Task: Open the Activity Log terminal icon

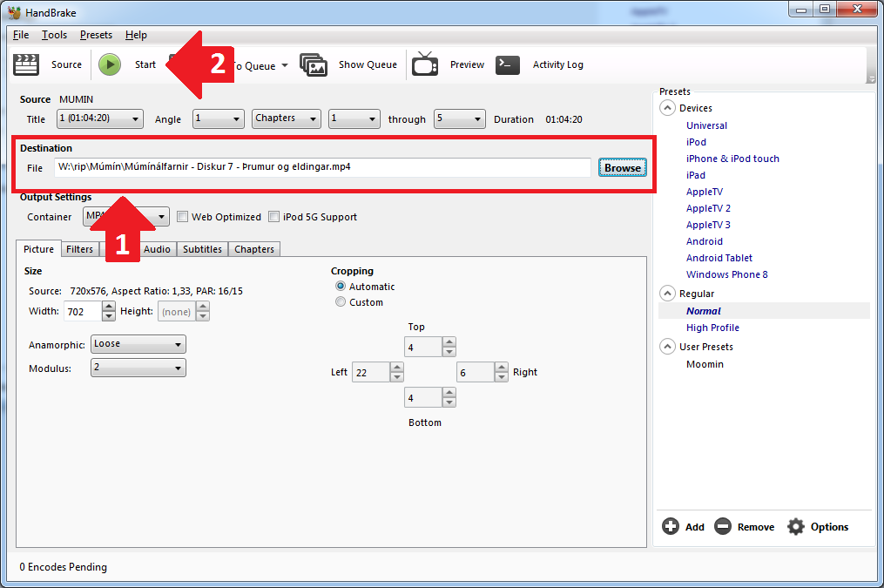Action: coord(508,64)
